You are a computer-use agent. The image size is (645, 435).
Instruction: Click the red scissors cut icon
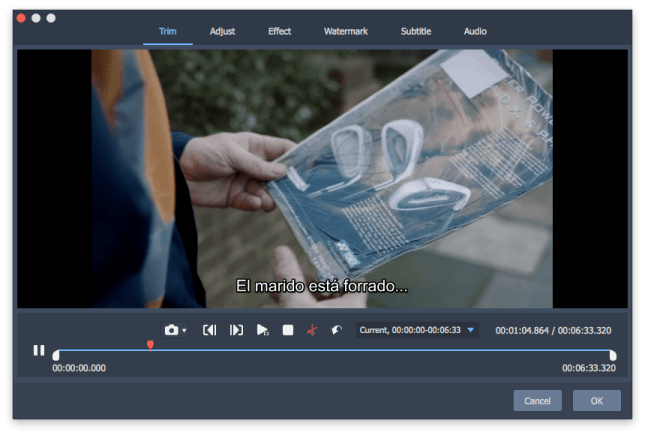coord(312,330)
